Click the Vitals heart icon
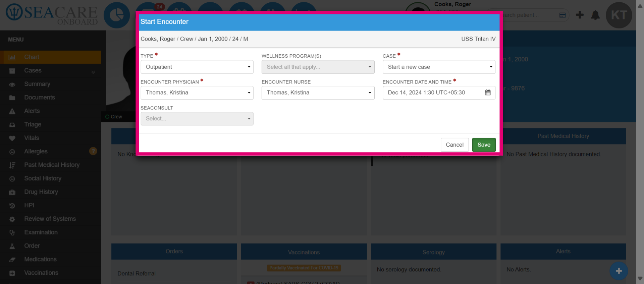Screen dimensions: 644x284 point(12,138)
